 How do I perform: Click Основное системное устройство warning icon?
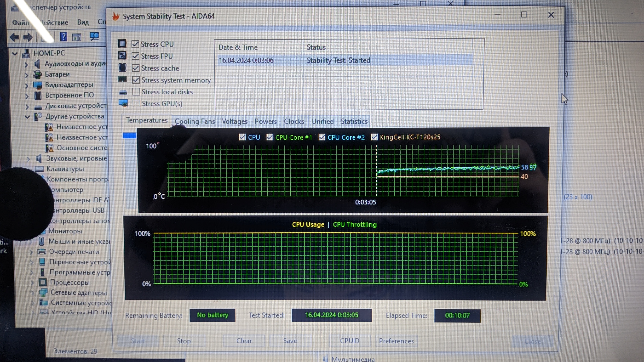(50, 148)
